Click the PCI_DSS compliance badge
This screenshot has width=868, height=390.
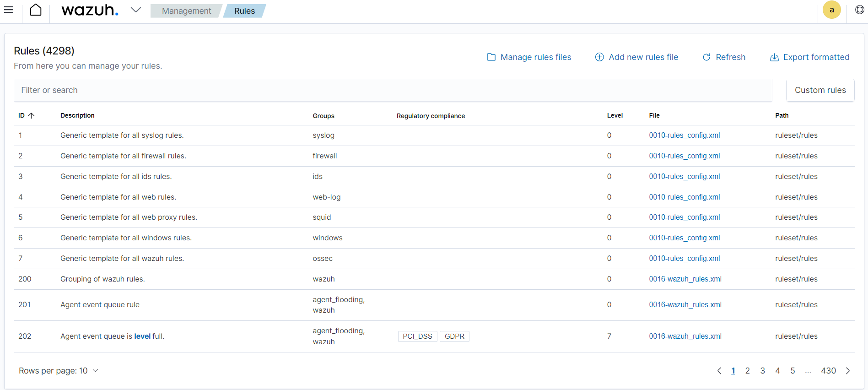click(x=417, y=336)
